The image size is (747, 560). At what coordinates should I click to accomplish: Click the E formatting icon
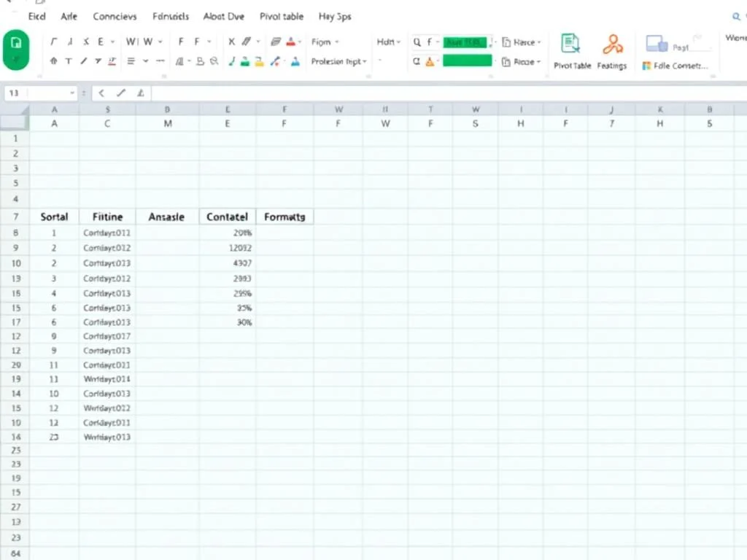[x=101, y=42]
